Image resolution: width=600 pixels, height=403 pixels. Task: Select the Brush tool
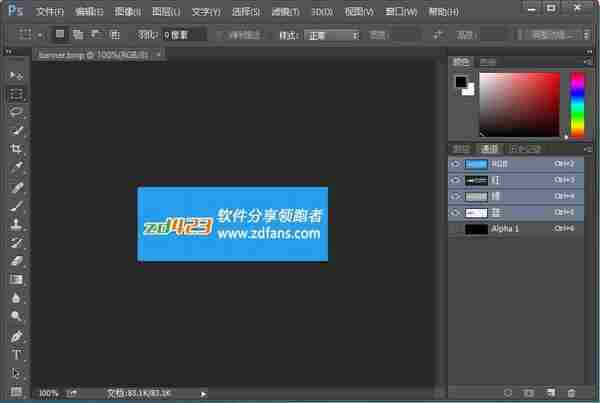coord(16,206)
